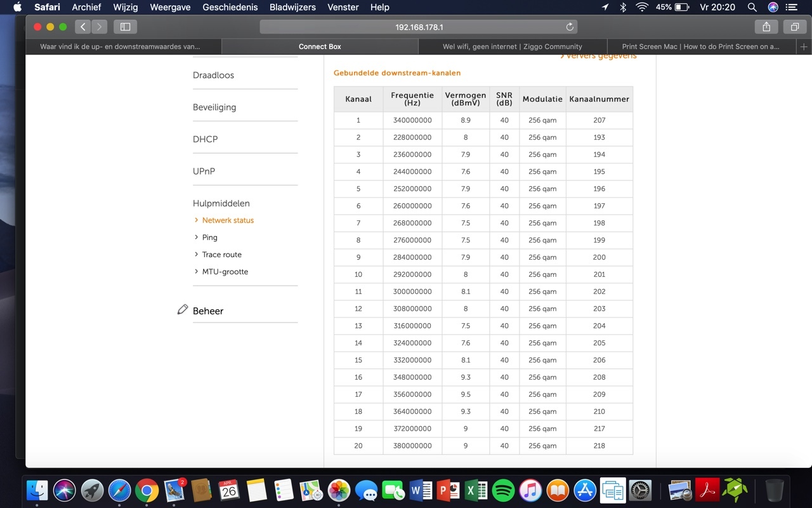Open the Venster menu
This screenshot has width=812, height=508.
(343, 7)
